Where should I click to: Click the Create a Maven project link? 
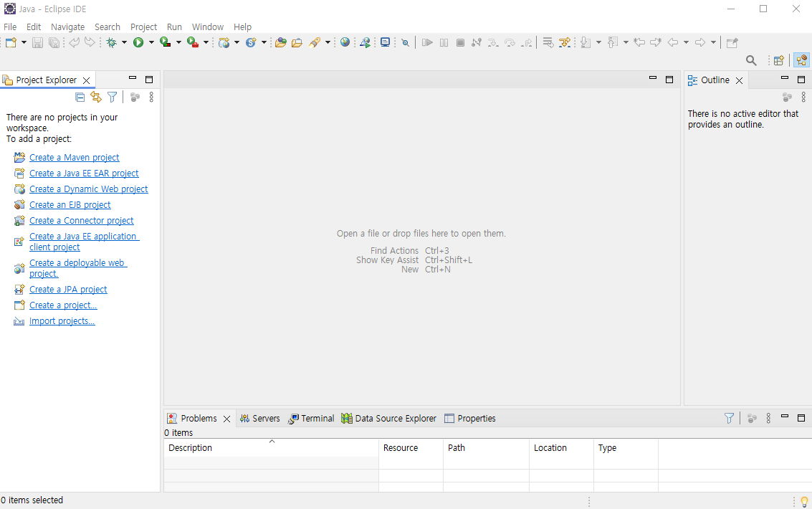point(74,158)
